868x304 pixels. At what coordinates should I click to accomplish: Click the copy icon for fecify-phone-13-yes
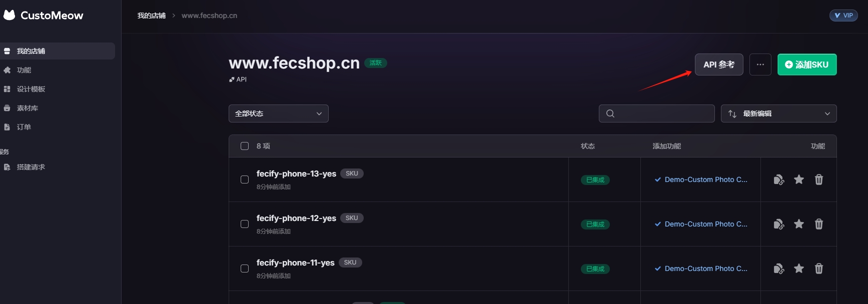[x=779, y=179]
